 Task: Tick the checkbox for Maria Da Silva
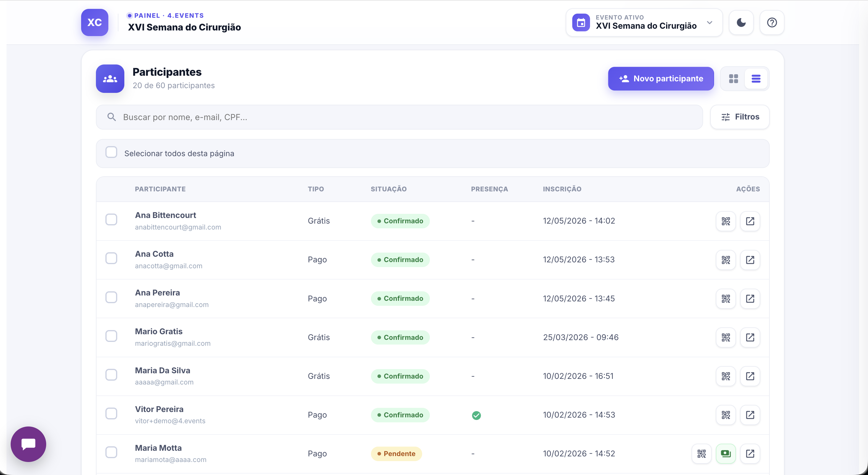pyautogui.click(x=111, y=375)
